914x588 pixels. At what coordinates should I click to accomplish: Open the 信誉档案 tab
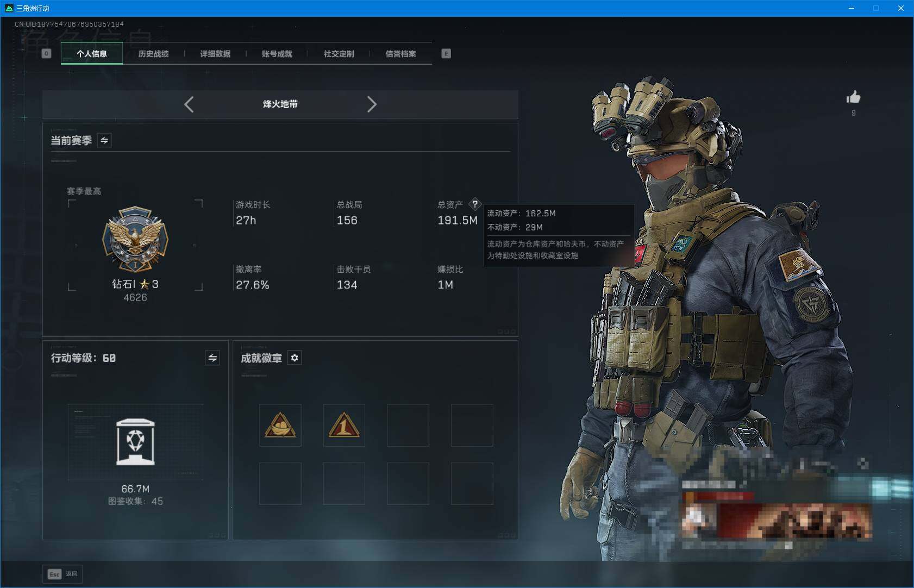401,54
